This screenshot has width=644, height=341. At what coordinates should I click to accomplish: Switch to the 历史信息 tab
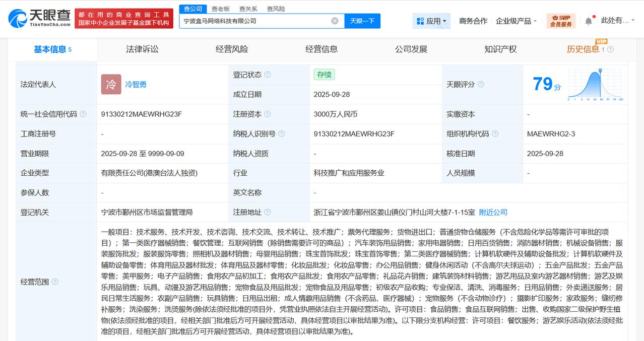click(583, 49)
